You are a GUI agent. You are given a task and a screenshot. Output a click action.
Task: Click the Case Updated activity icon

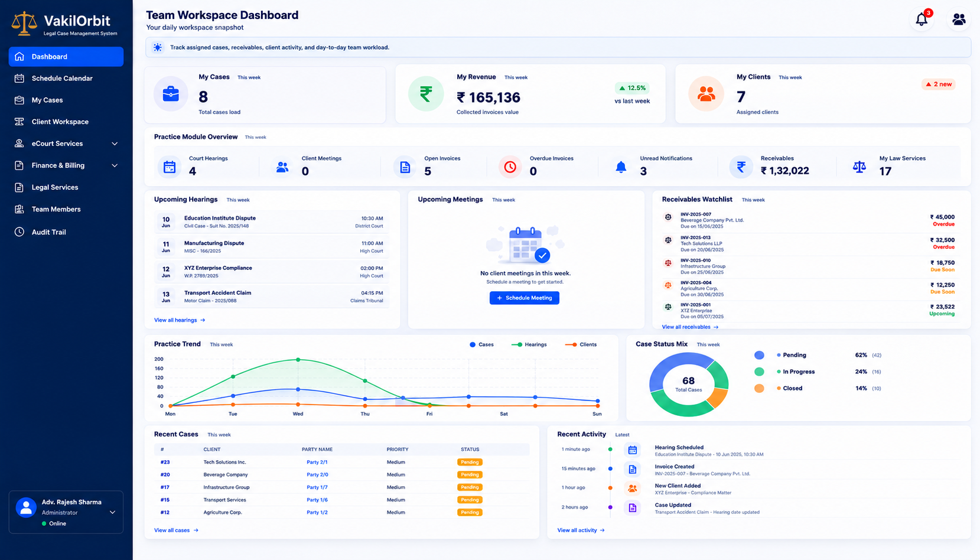click(632, 507)
